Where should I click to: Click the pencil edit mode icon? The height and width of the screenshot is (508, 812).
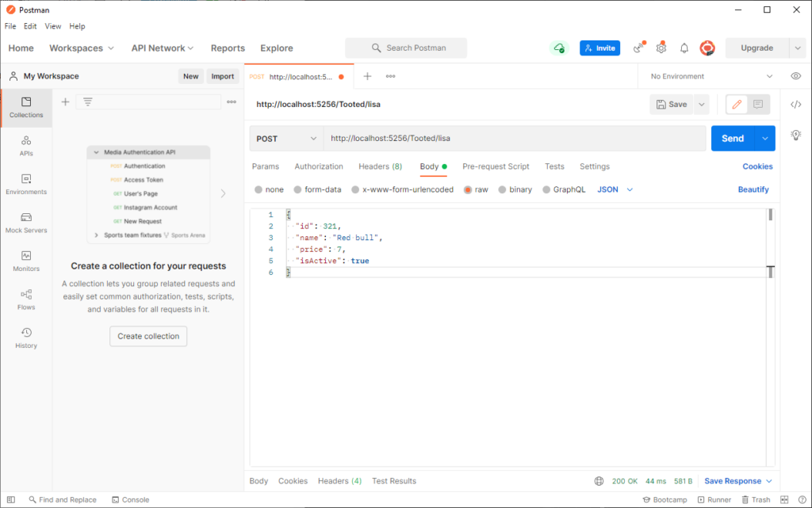[x=737, y=105]
